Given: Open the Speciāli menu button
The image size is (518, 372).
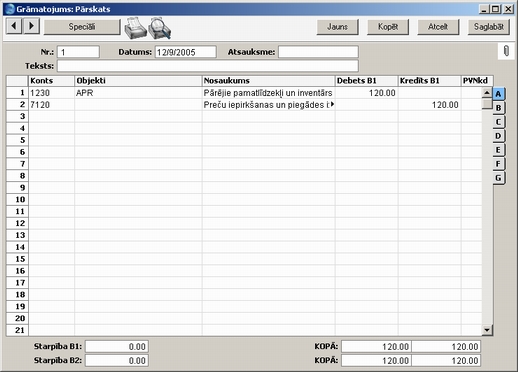Looking at the screenshot, I should (82, 27).
